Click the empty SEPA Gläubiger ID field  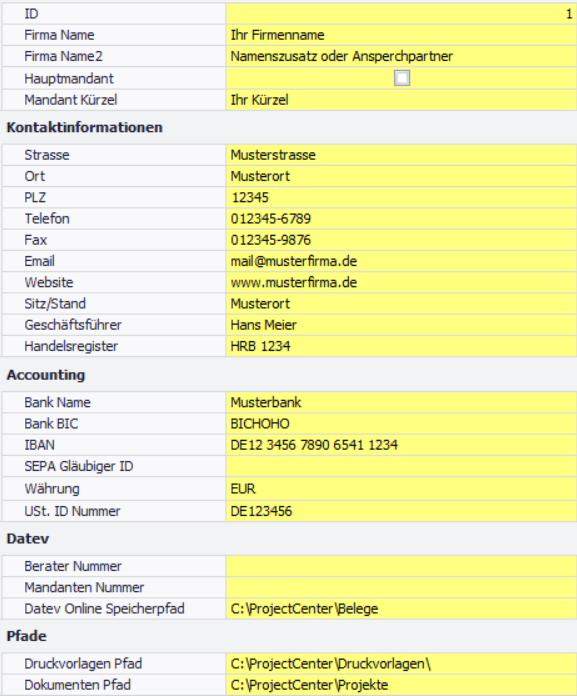click(x=401, y=467)
